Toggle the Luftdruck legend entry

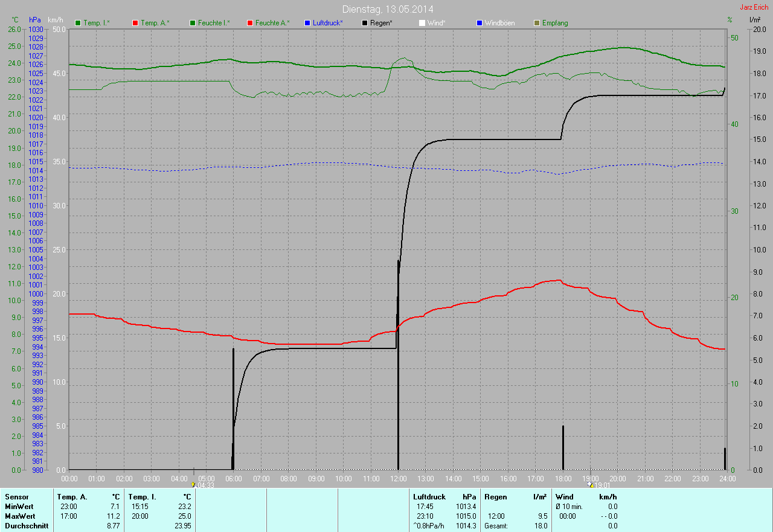(x=324, y=23)
